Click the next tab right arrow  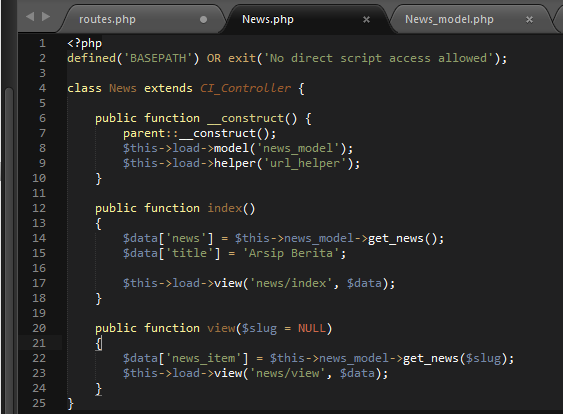[46, 16]
